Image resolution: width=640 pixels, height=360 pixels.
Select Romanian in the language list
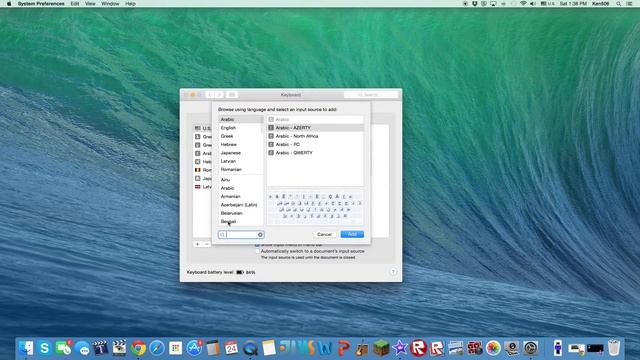coord(241,169)
